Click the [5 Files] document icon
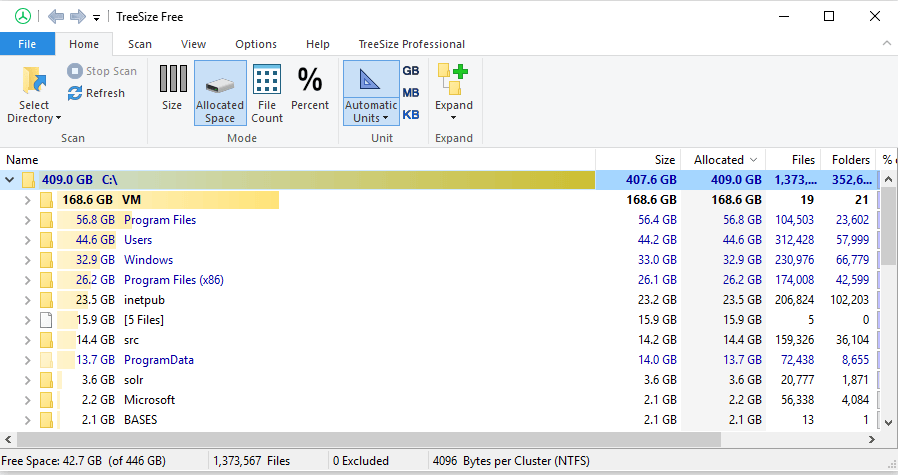Viewport: 898px width, 475px height. pyautogui.click(x=46, y=320)
